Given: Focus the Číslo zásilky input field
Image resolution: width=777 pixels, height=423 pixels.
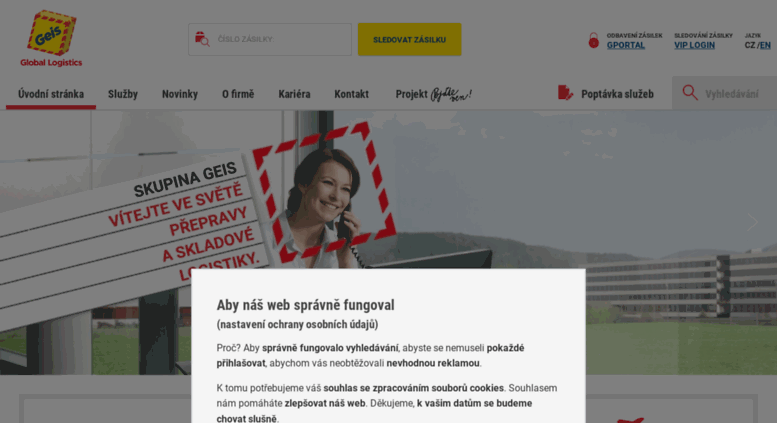Looking at the screenshot, I should coord(270,39).
